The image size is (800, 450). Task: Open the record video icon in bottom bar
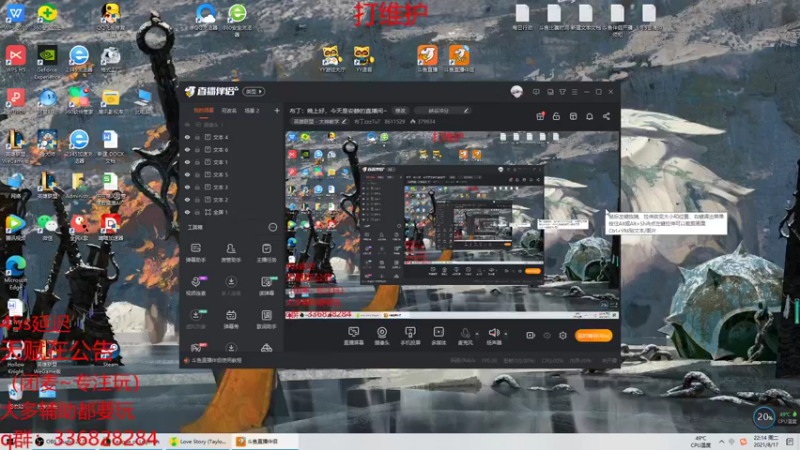click(530, 335)
